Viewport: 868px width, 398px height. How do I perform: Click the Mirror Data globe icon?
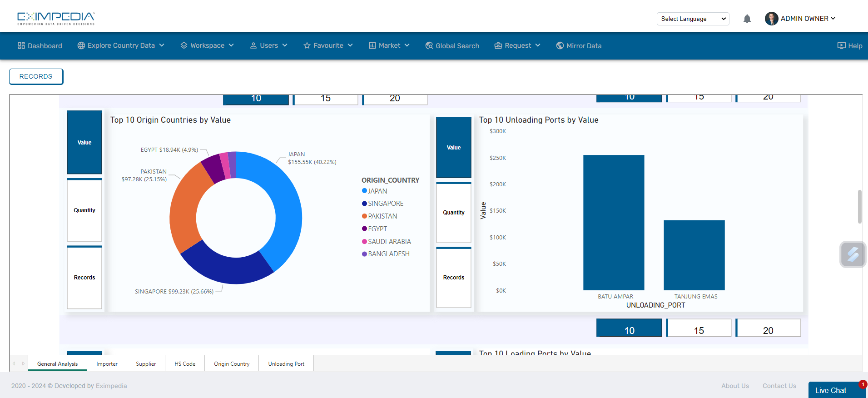(560, 45)
